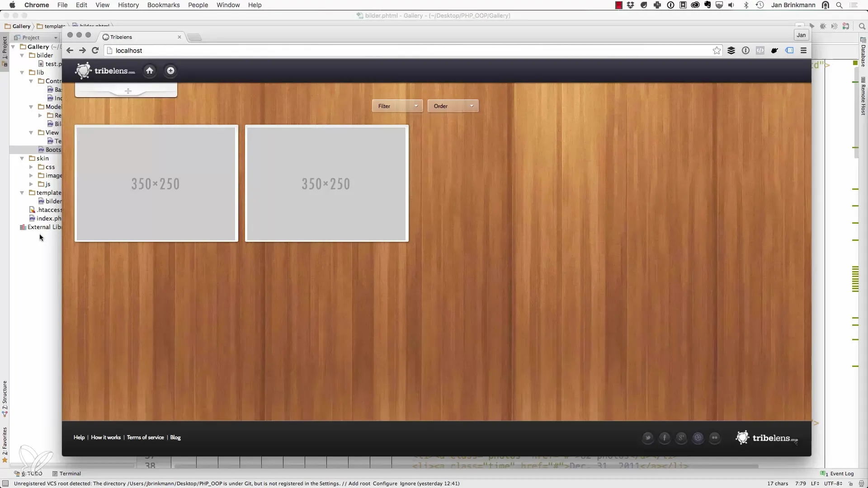Collapse the skin folder in the project tree

pos(22,158)
